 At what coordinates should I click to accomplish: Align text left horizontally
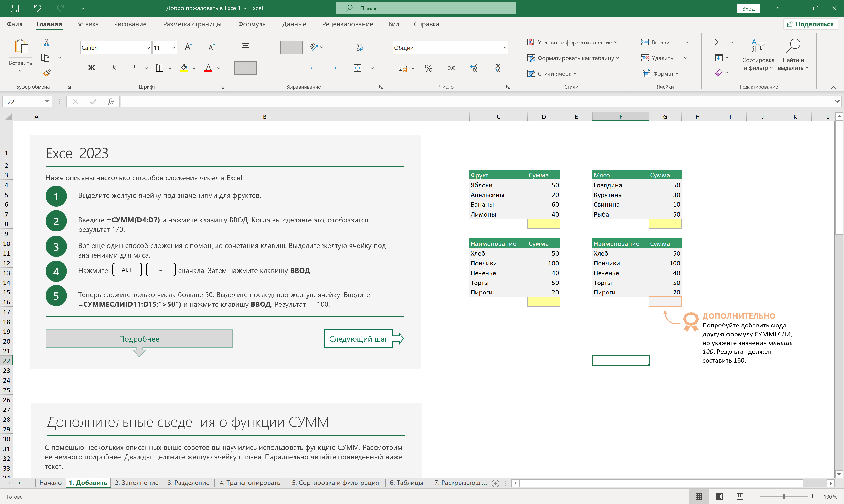click(245, 68)
